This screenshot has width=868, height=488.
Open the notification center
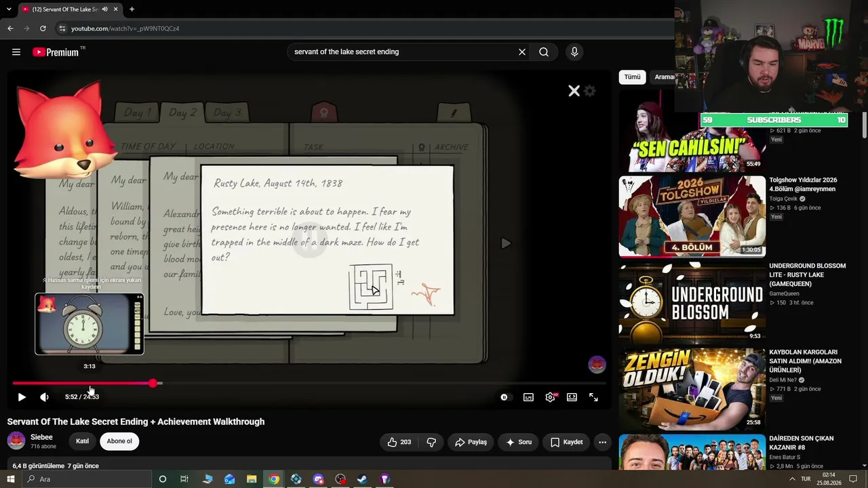[853, 479]
